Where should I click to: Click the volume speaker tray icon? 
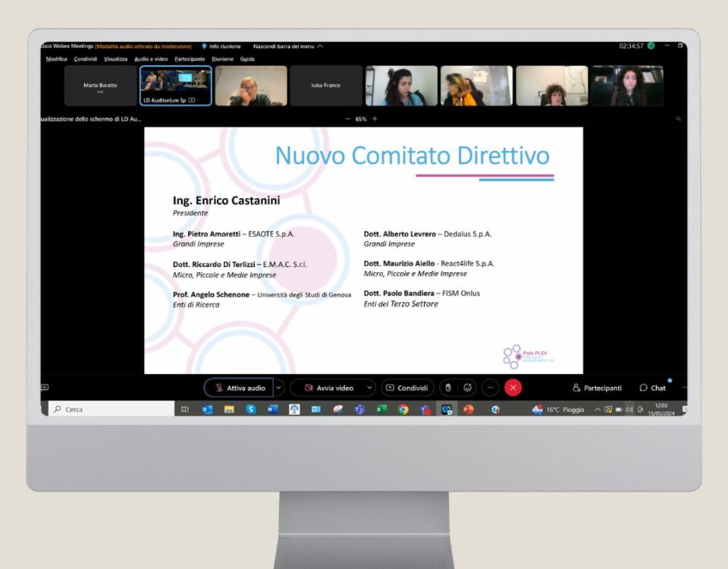[629, 409]
